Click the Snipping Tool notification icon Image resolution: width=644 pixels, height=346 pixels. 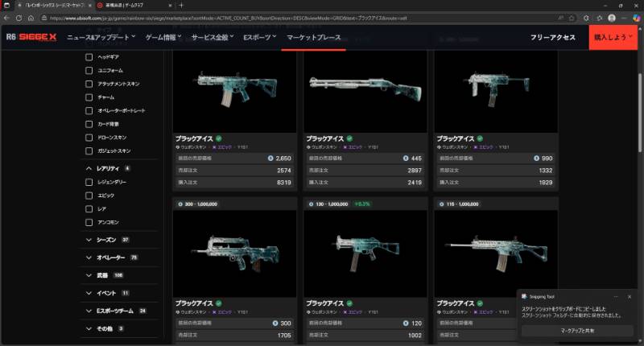click(x=524, y=296)
